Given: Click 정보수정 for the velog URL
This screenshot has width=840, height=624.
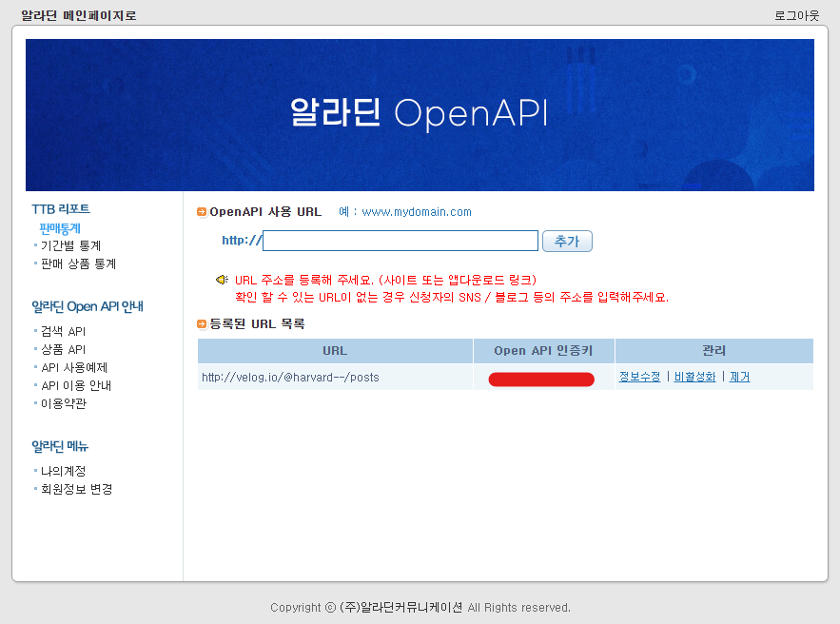Looking at the screenshot, I should click(639, 377).
